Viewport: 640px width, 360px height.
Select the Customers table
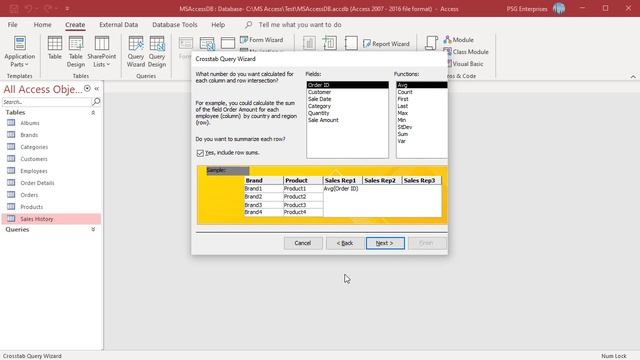pyautogui.click(x=51, y=159)
